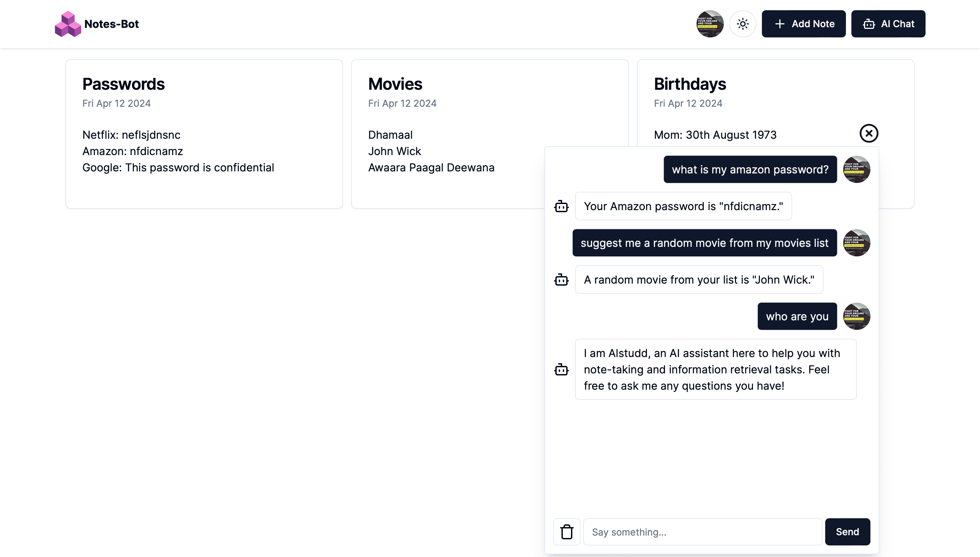Dismiss the Birthdays note via its X control
Viewport: 980px width, 557px height.
(869, 133)
